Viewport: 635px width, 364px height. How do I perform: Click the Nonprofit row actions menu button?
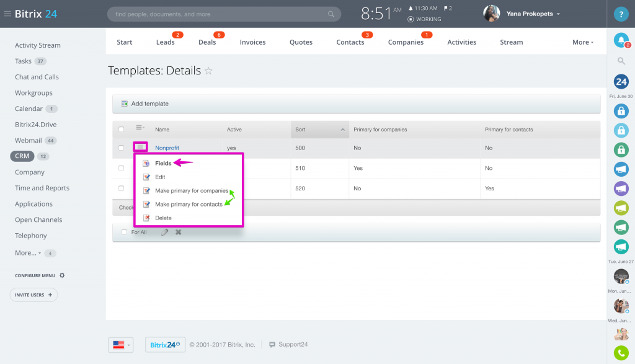point(140,146)
